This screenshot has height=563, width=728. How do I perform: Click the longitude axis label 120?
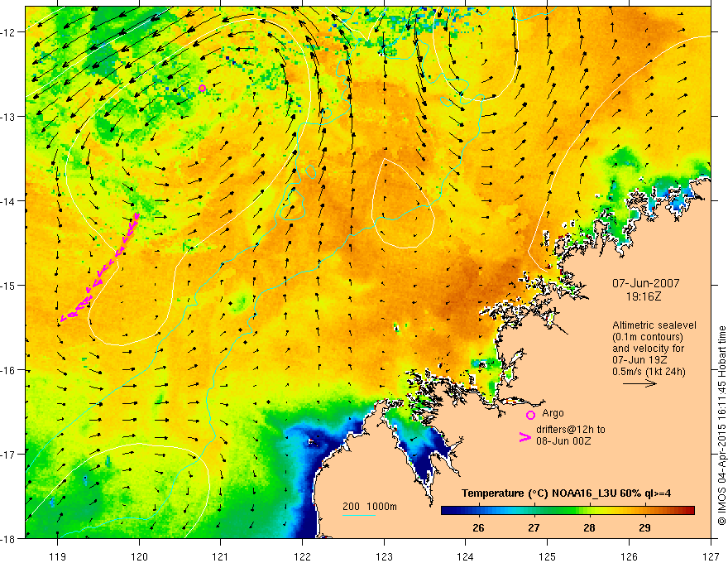pos(139,557)
